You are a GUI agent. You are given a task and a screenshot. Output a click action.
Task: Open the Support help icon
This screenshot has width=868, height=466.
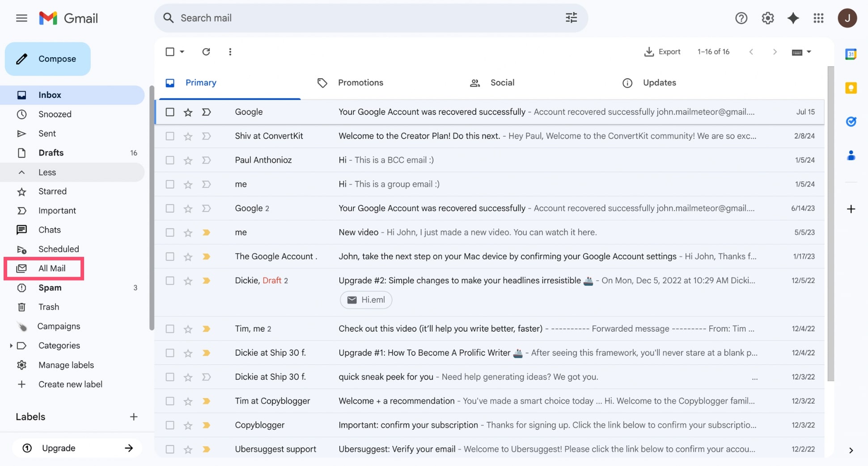741,18
